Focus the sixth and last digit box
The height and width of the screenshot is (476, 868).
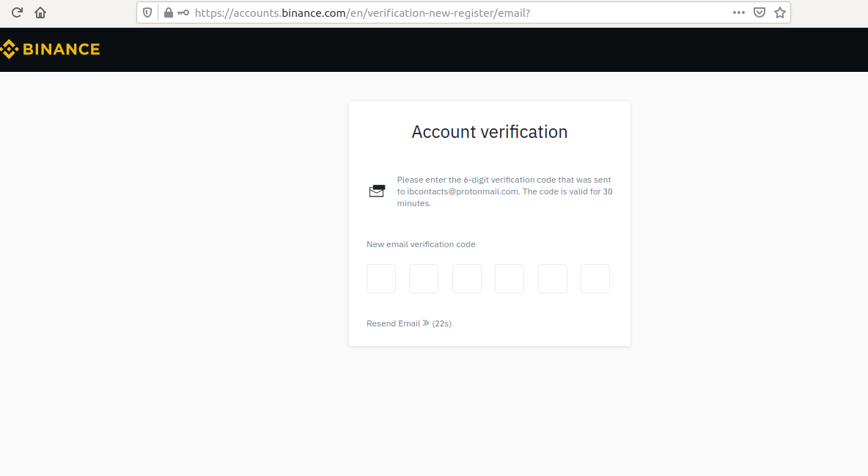(x=595, y=279)
